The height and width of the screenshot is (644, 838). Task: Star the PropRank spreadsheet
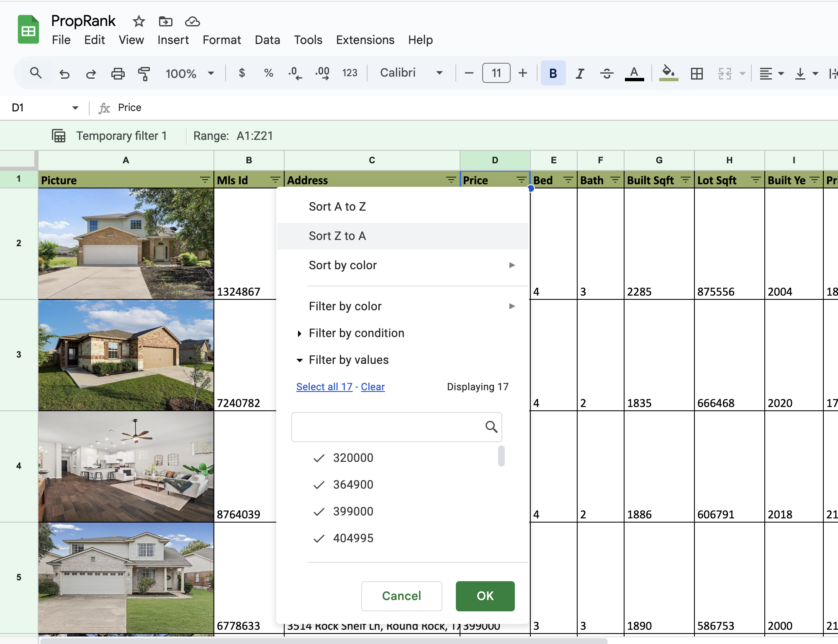[x=138, y=22]
